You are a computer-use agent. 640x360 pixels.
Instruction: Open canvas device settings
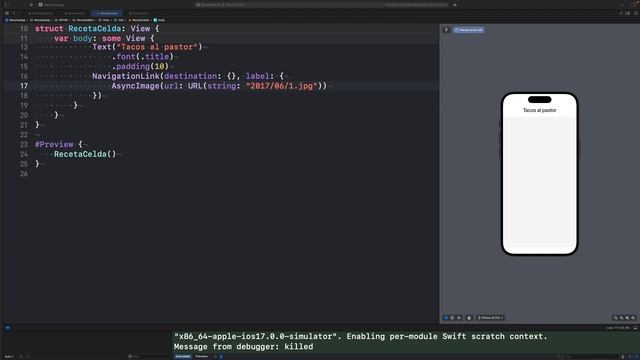click(469, 318)
